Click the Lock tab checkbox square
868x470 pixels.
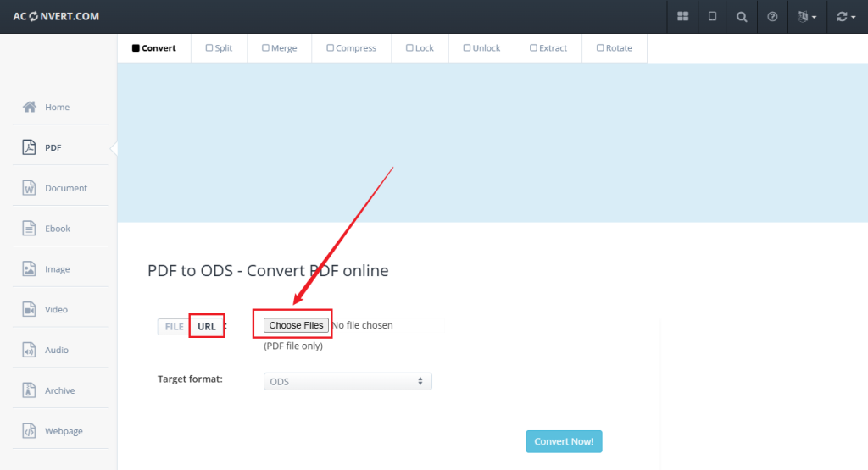409,48
